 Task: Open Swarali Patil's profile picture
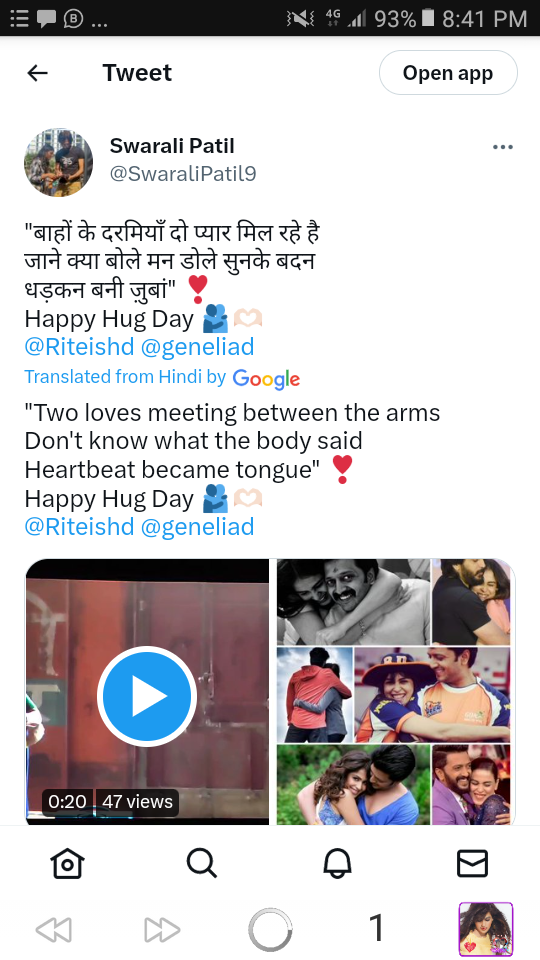(x=59, y=162)
